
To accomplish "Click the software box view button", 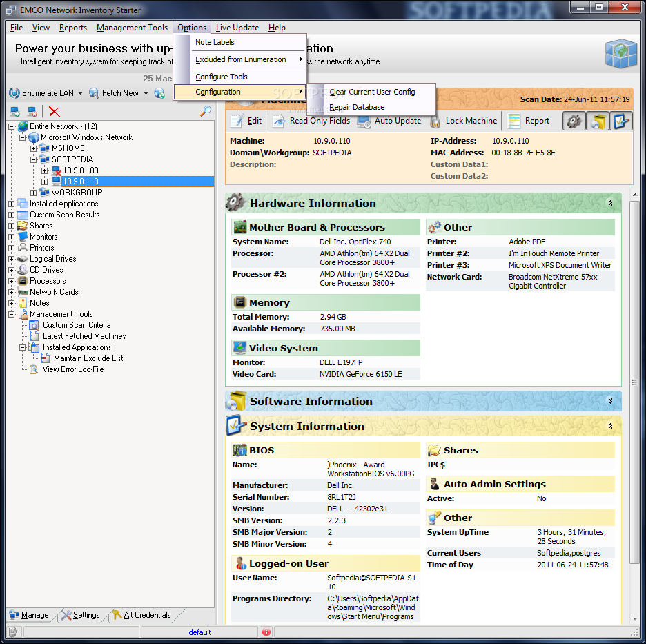I will coord(598,121).
